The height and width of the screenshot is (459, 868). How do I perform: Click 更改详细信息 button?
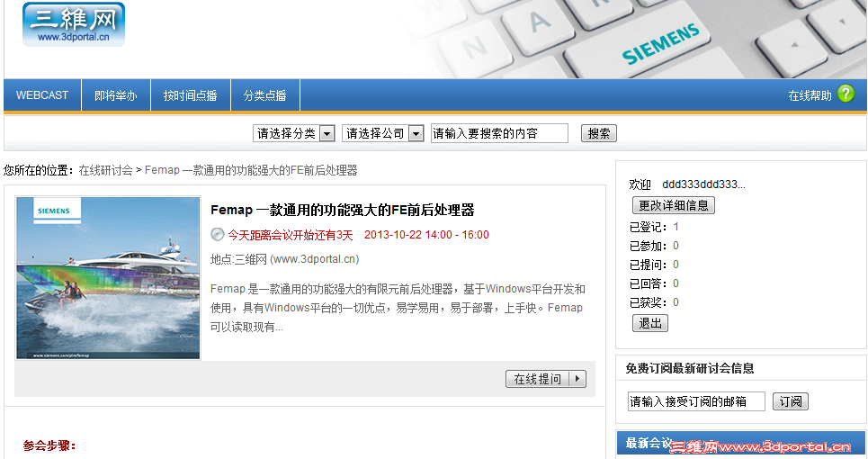[673, 205]
